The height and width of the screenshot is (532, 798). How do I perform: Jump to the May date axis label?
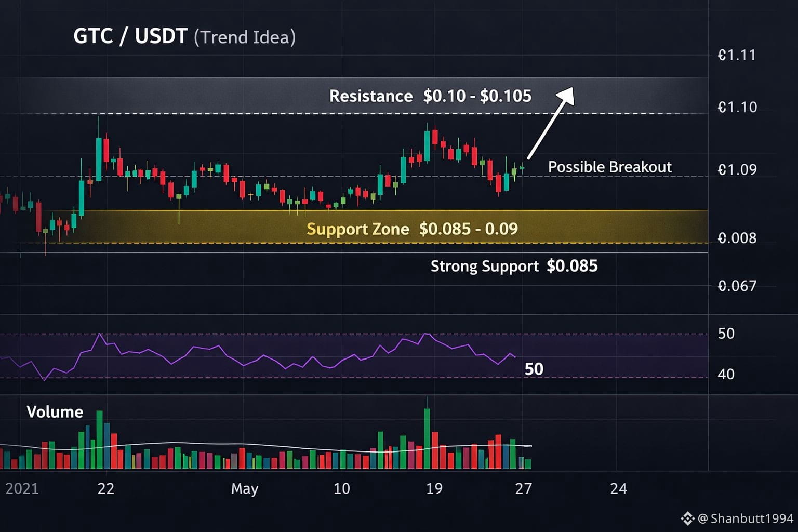click(245, 489)
